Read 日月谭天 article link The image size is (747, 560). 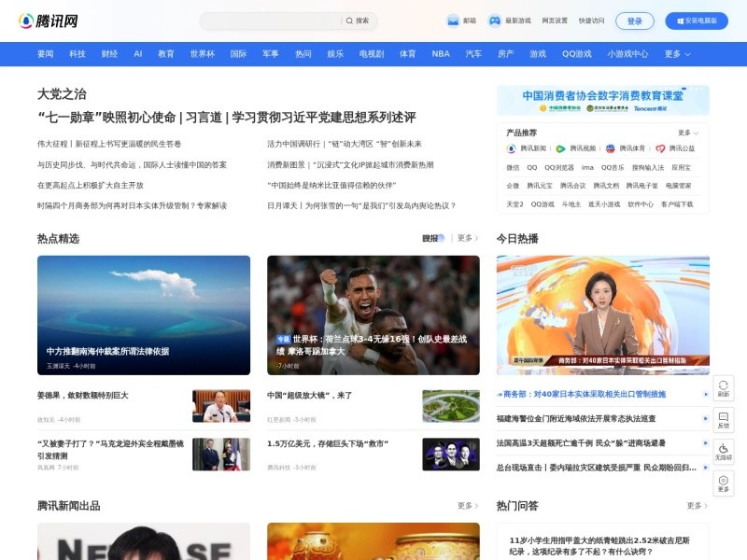361,205
